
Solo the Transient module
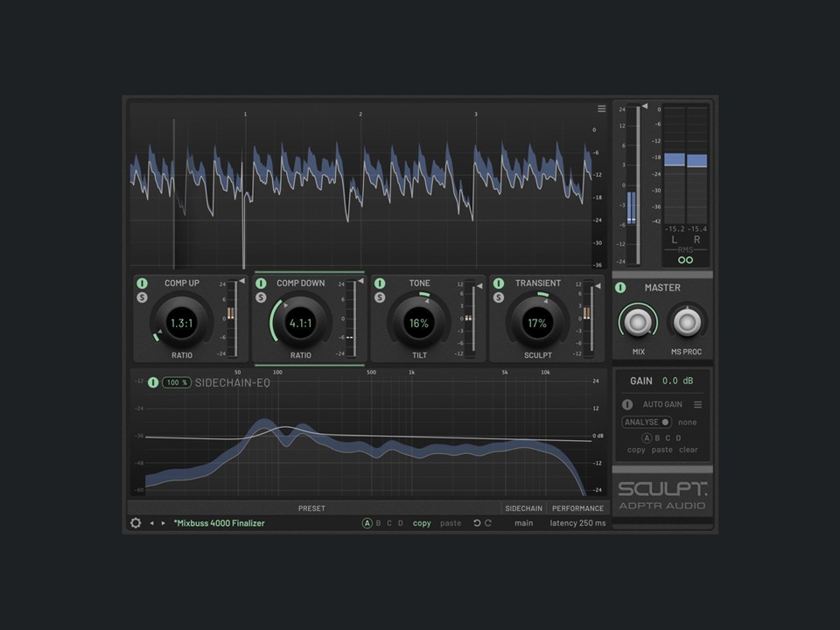499,297
